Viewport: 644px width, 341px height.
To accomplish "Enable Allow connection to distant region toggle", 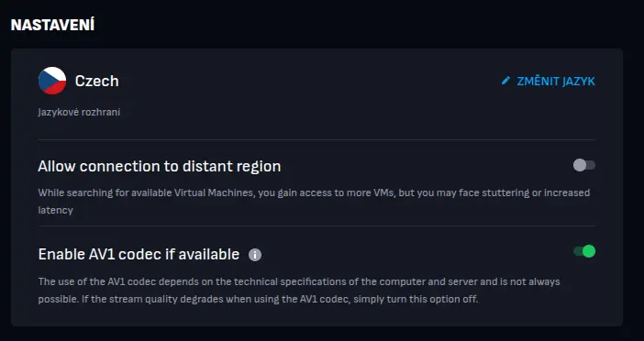I will tap(584, 165).
